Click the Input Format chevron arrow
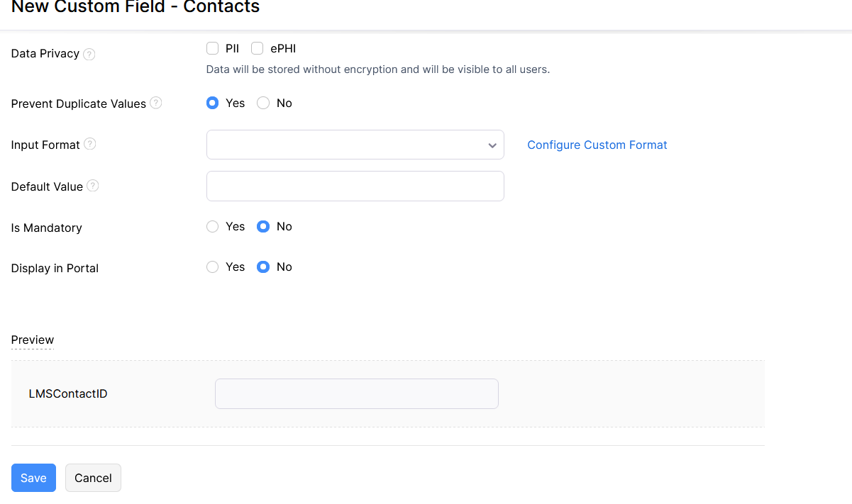This screenshot has height=504, width=852. click(x=492, y=145)
